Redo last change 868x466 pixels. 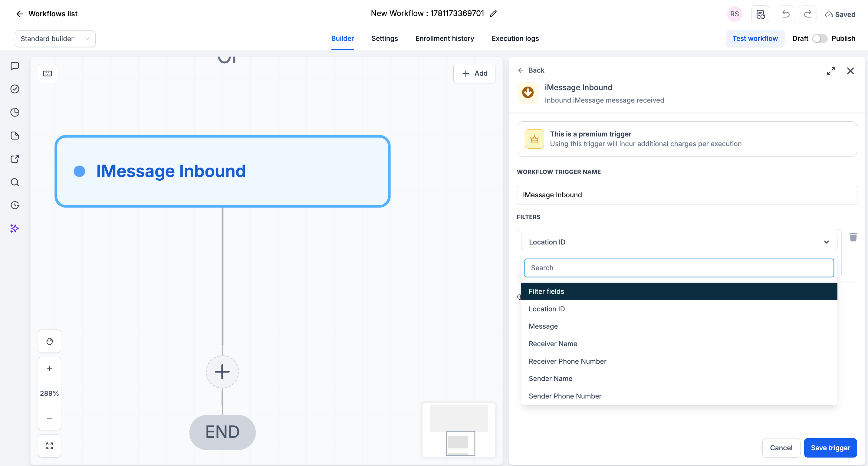pos(808,14)
